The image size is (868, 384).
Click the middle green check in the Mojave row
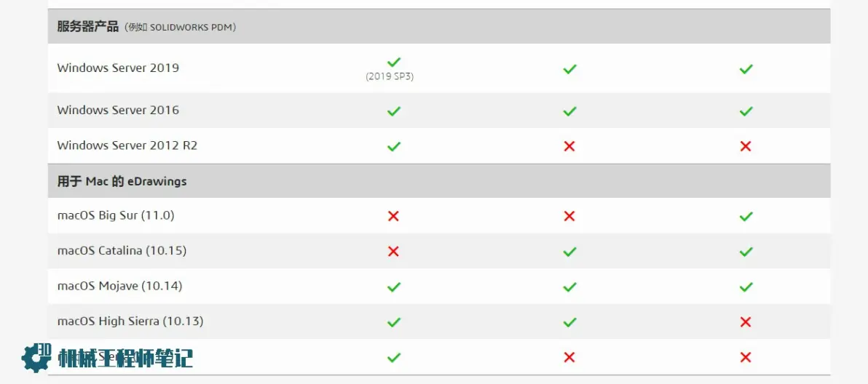[x=569, y=287]
